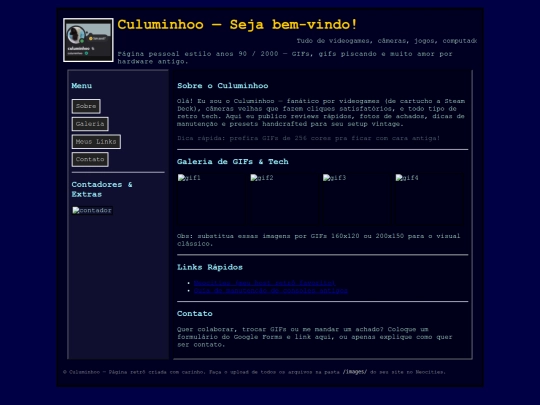Click the Quer colaborar contact paragraph

click(314, 337)
